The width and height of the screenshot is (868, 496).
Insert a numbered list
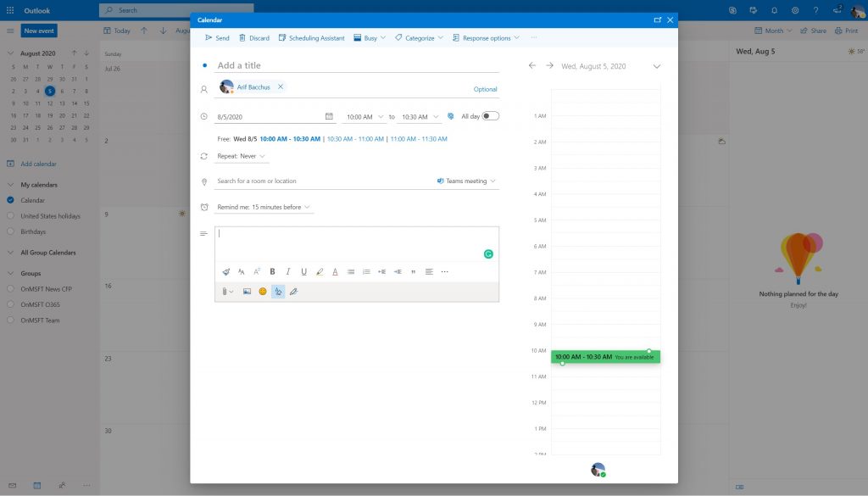[366, 272]
